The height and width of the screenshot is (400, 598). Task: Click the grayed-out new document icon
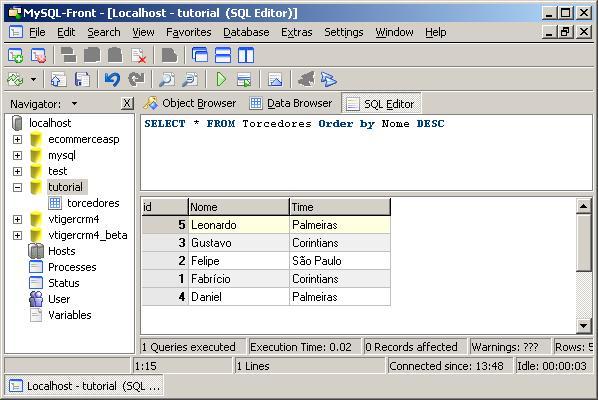(x=169, y=56)
